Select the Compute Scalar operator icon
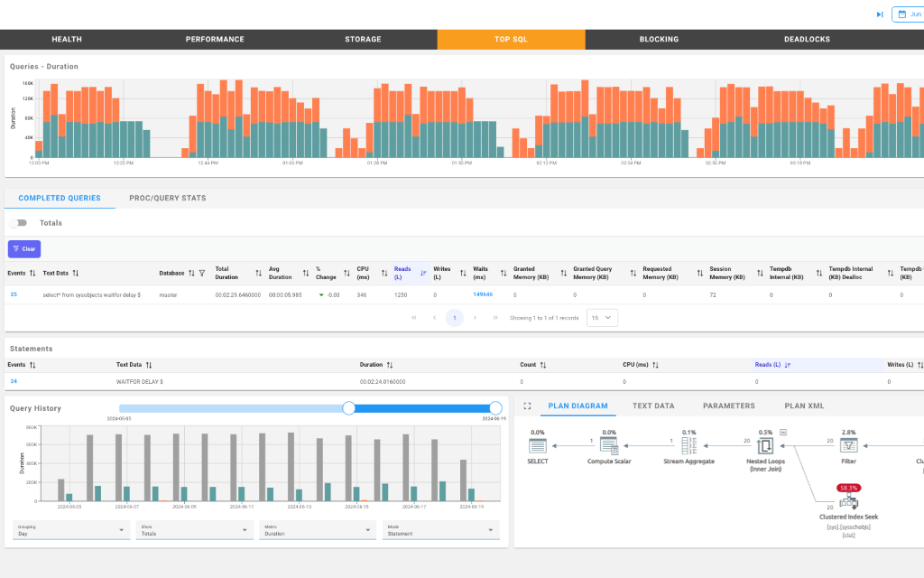924x578 pixels. [x=609, y=445]
